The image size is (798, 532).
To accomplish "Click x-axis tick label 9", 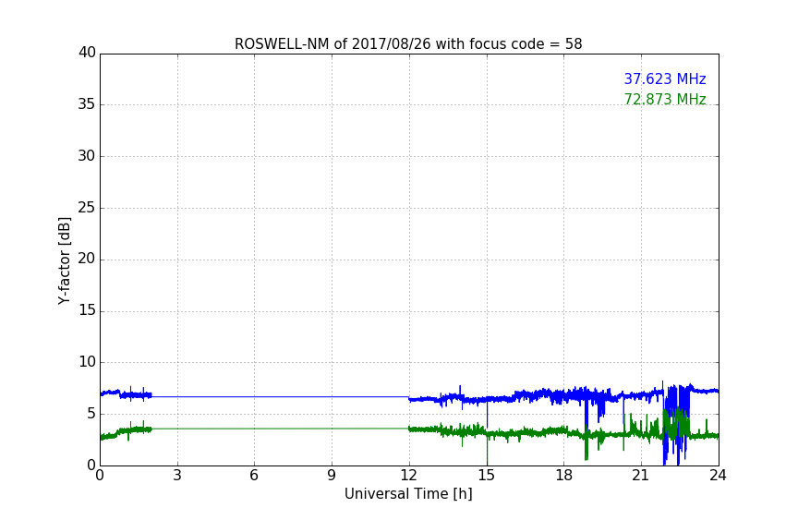I will click(332, 476).
